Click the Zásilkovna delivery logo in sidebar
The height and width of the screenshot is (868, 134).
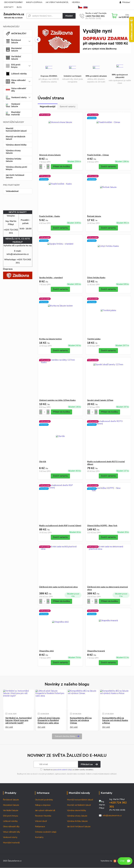18,275
